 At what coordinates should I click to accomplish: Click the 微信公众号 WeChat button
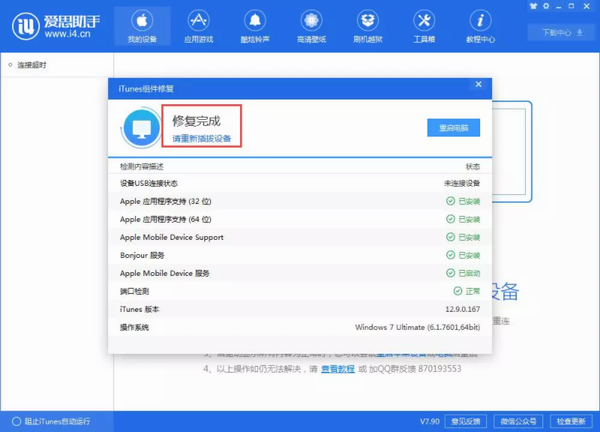tap(518, 421)
